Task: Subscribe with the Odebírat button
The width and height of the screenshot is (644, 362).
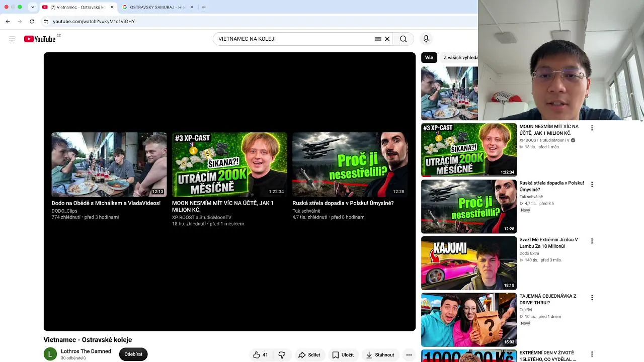Action: coord(133,354)
